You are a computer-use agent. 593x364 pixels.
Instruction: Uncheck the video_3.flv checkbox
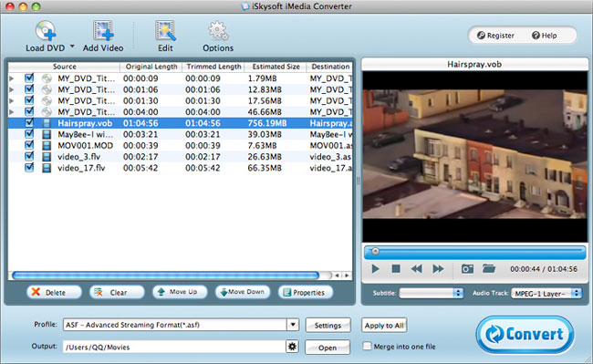[x=29, y=156]
